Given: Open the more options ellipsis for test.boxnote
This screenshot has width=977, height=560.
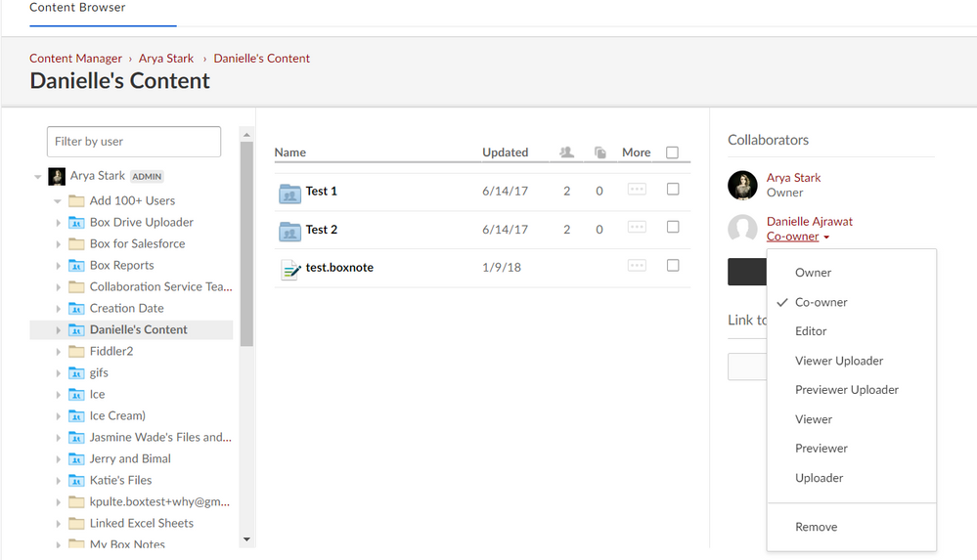Looking at the screenshot, I should (637, 266).
